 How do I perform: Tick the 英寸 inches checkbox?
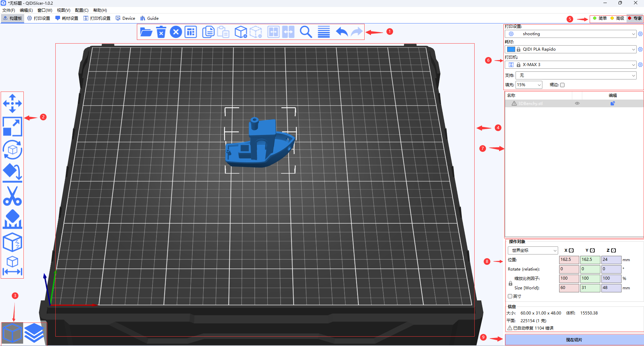(510, 296)
